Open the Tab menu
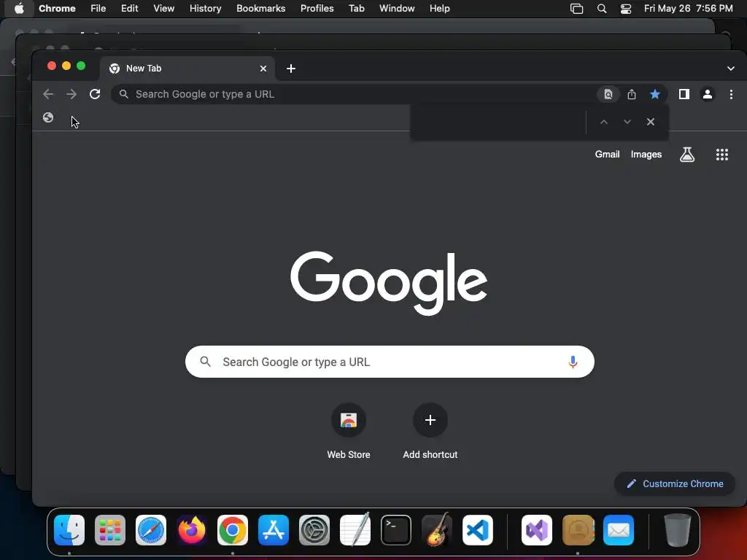747x560 pixels. 356,8
